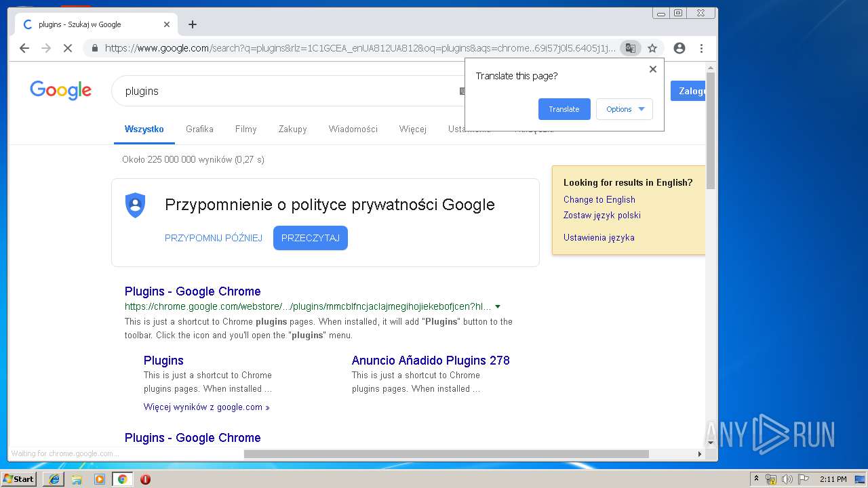Click the Action Center flag icon
The image size is (868, 488).
tap(804, 479)
